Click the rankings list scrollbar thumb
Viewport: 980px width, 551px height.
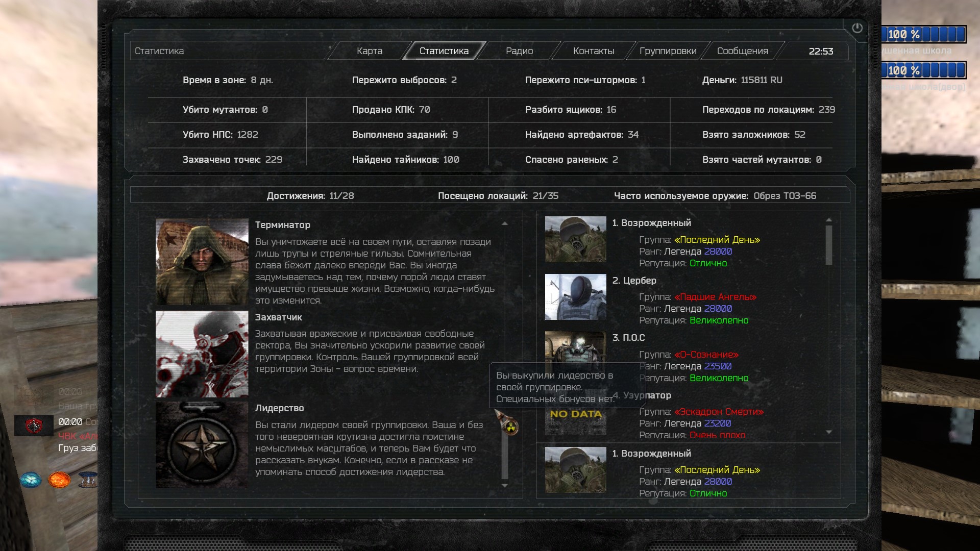829,245
